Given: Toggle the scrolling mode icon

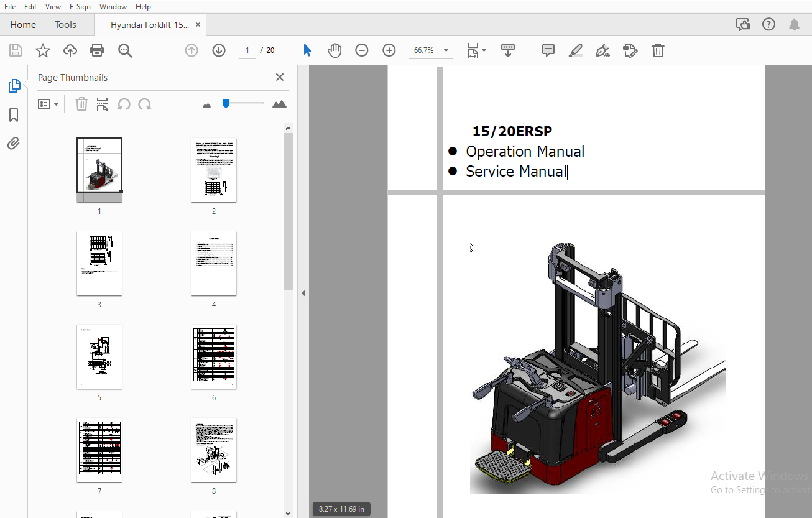Looking at the screenshot, I should click(x=508, y=50).
